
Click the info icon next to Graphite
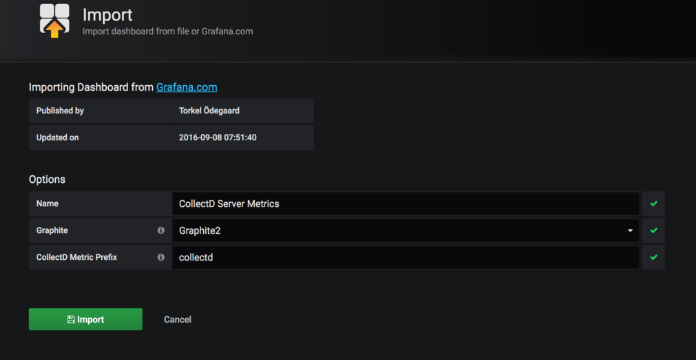161,230
